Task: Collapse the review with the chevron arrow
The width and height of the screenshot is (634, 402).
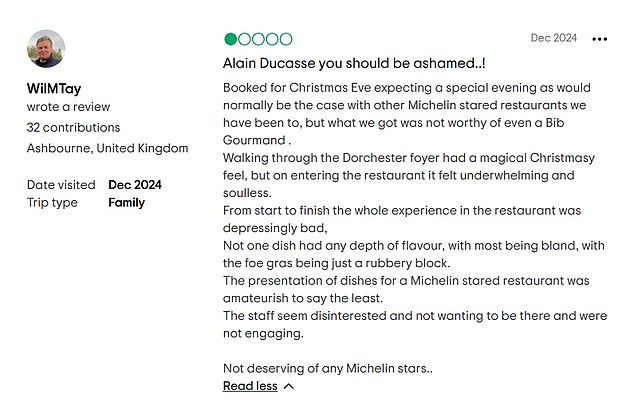Action: pyautogui.click(x=289, y=386)
